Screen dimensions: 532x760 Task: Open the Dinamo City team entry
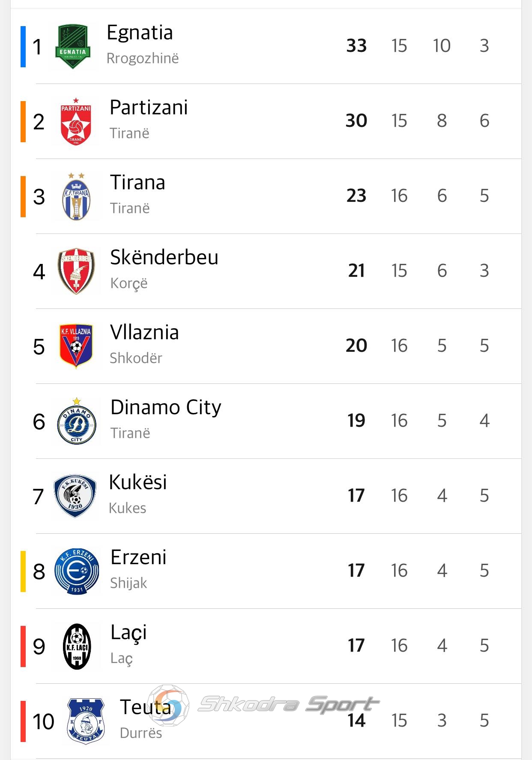(x=166, y=407)
